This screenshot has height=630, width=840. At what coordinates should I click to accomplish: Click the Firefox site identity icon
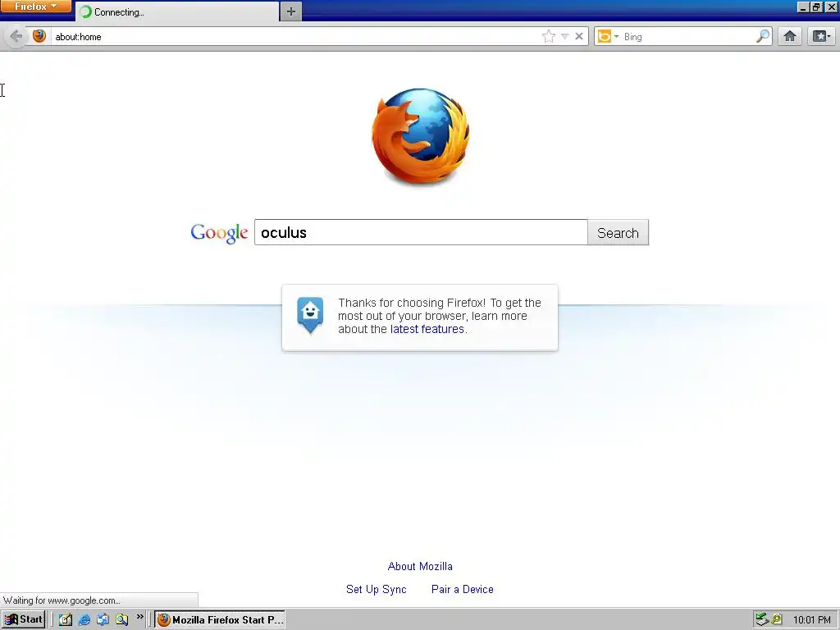click(39, 36)
